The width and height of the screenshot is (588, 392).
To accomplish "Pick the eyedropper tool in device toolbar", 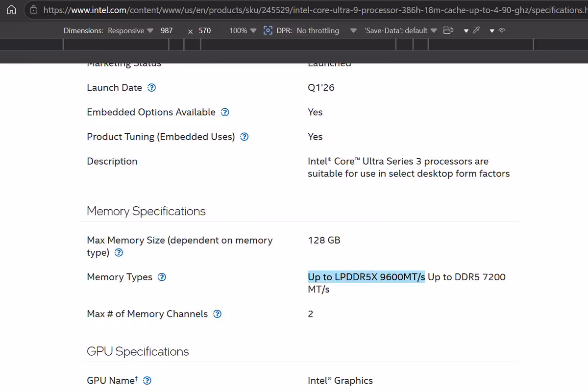I will point(476,30).
